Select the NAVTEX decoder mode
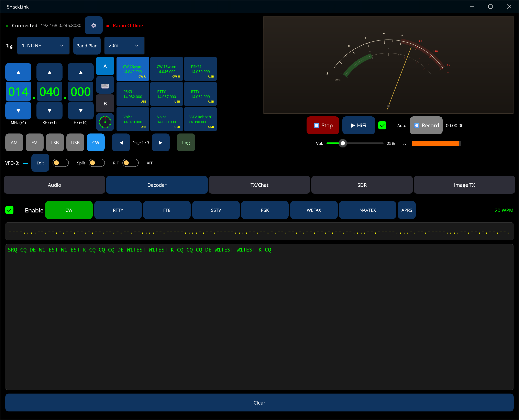519x420 pixels. pyautogui.click(x=367, y=210)
